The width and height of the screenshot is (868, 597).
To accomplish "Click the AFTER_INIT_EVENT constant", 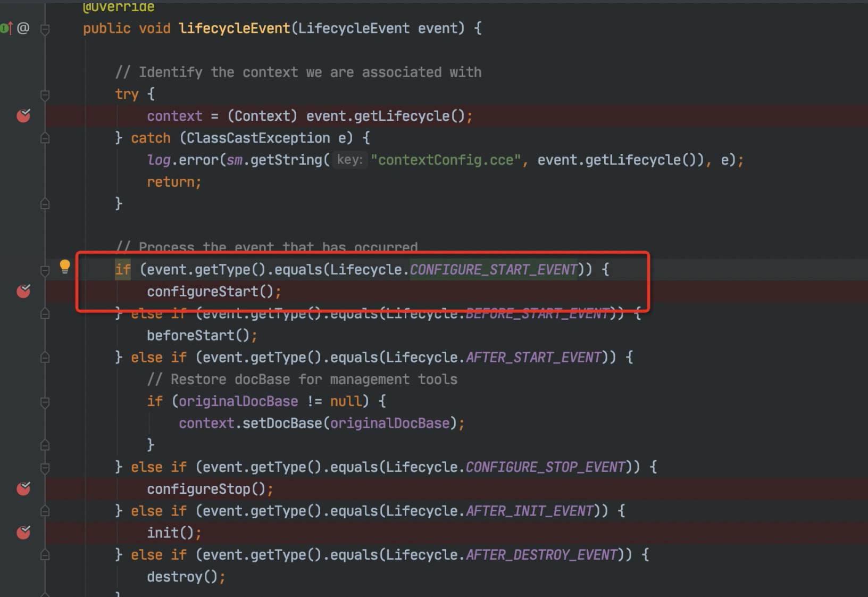I will [x=529, y=511].
